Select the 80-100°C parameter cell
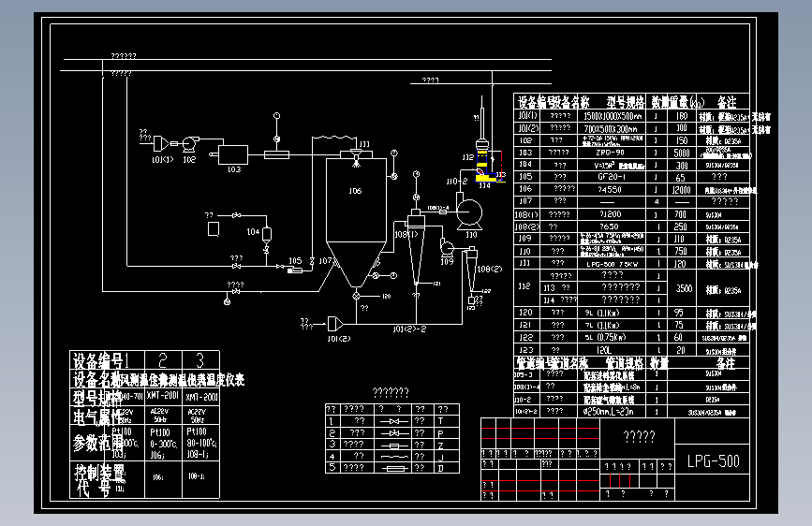The width and height of the screenshot is (812, 526). pyautogui.click(x=201, y=444)
